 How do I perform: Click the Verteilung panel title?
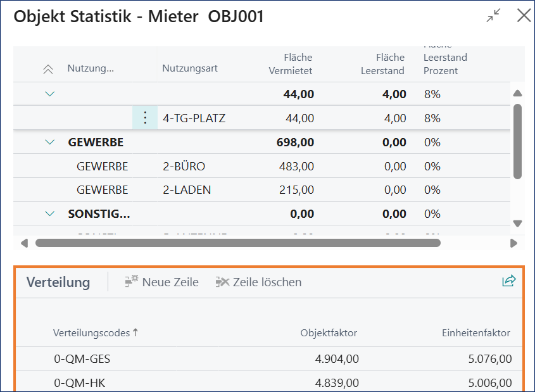(x=58, y=282)
